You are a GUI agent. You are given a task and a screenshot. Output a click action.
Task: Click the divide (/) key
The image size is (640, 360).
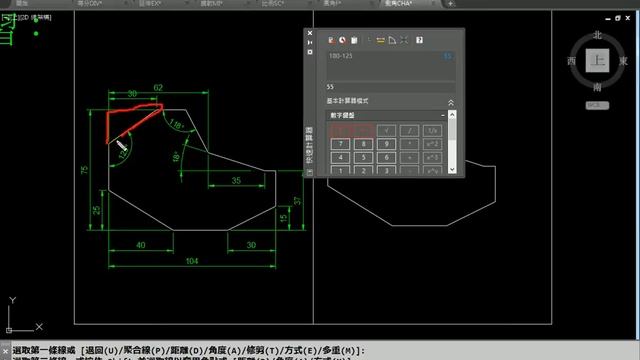tap(409, 131)
